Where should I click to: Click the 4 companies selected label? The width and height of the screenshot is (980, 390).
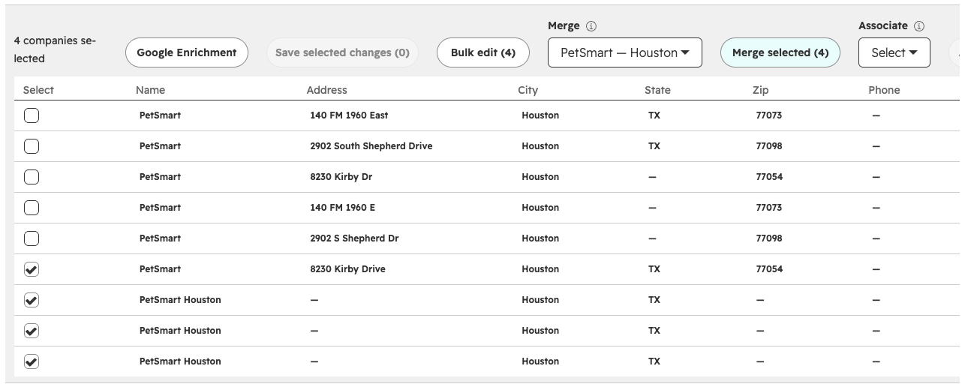pos(55,49)
